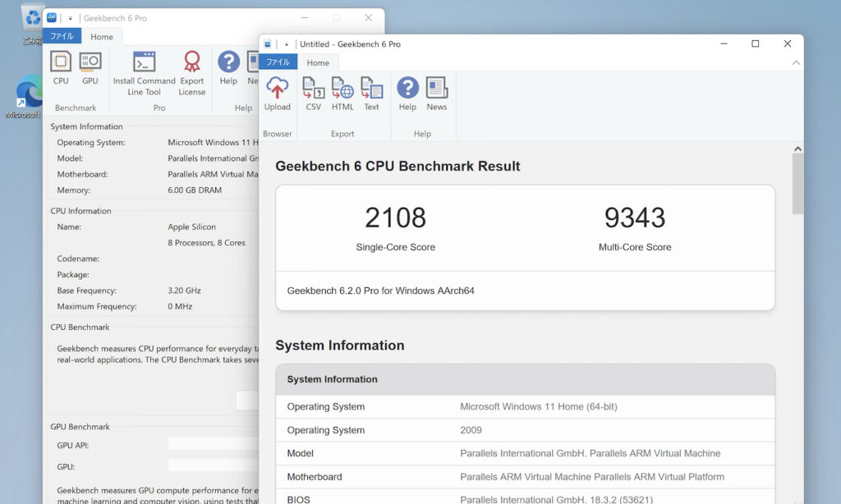Open the Upload to Browser icon

(x=278, y=92)
